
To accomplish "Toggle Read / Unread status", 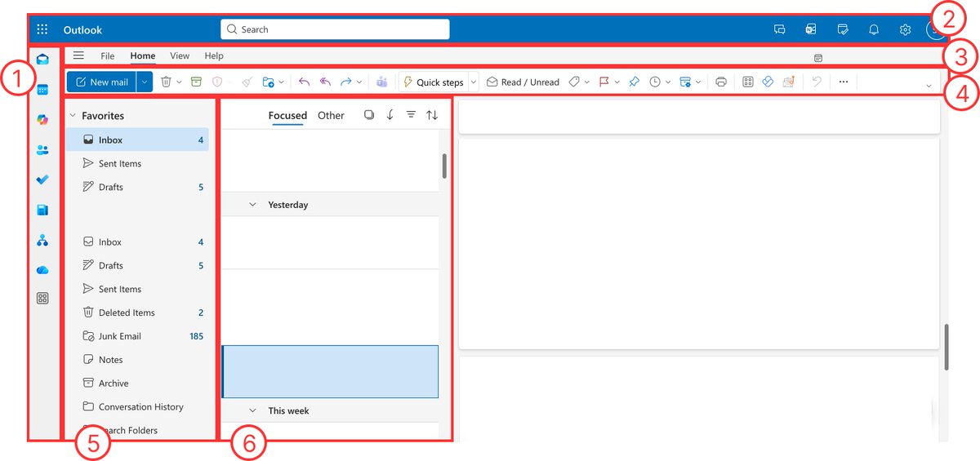I will point(523,82).
